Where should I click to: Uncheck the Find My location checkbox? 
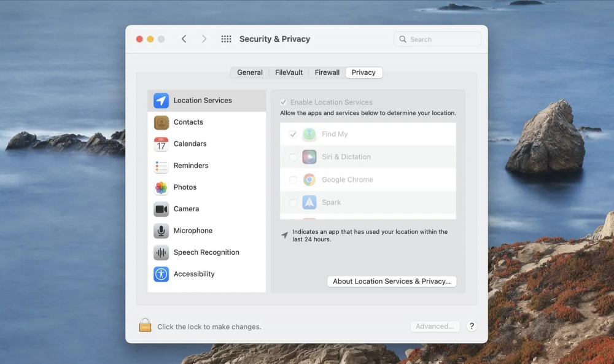coord(293,134)
